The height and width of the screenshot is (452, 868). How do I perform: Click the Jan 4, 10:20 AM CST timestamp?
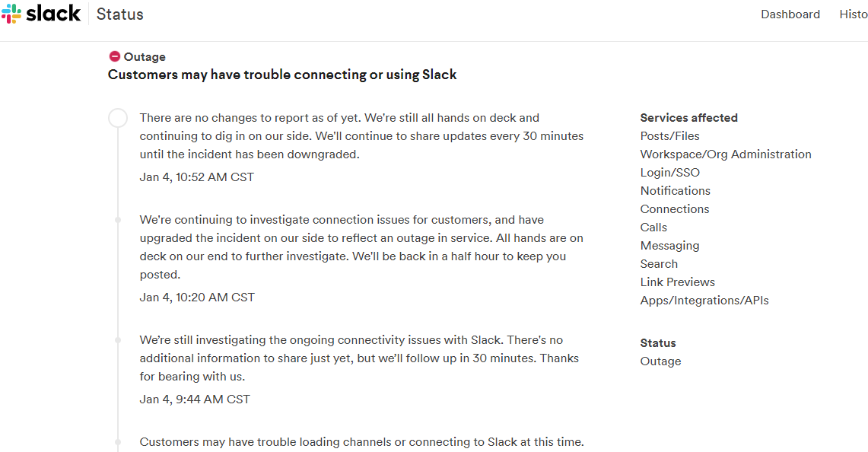[197, 298]
